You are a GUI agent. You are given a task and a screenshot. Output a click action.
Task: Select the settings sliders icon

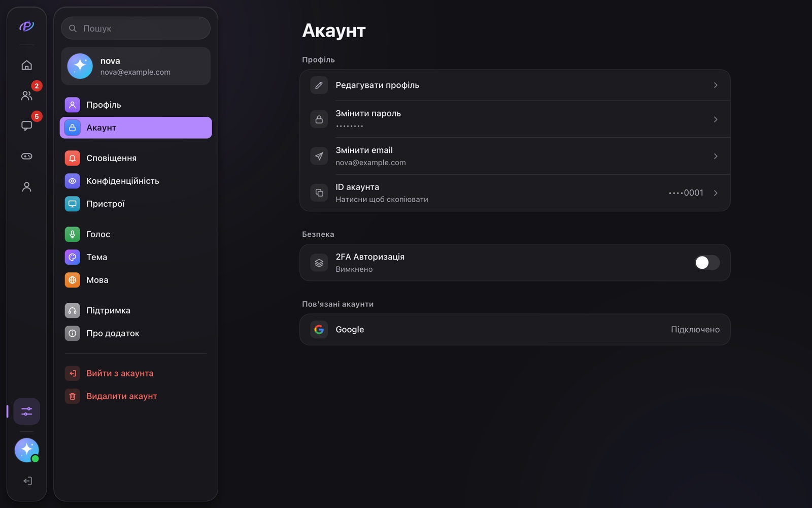(27, 411)
